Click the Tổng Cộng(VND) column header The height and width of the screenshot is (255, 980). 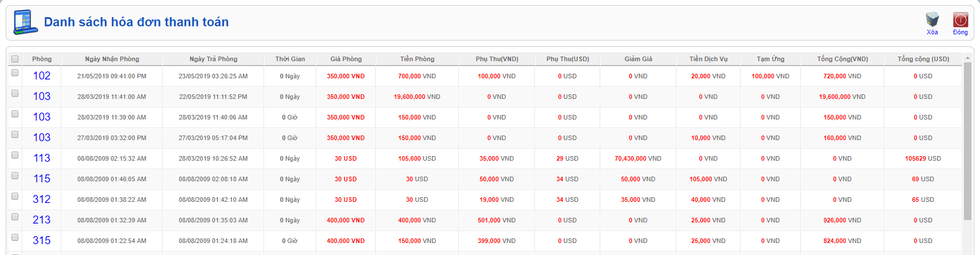pyautogui.click(x=842, y=59)
